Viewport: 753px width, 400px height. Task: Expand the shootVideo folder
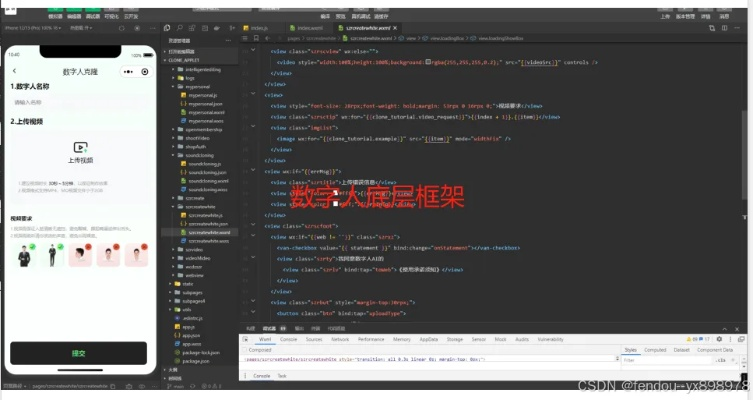(173, 138)
